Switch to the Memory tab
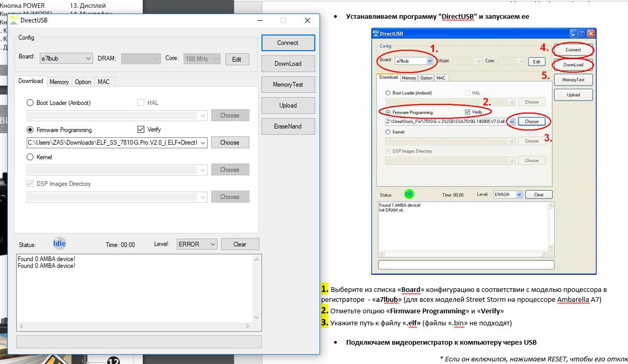This screenshot has width=628, height=364. click(59, 82)
